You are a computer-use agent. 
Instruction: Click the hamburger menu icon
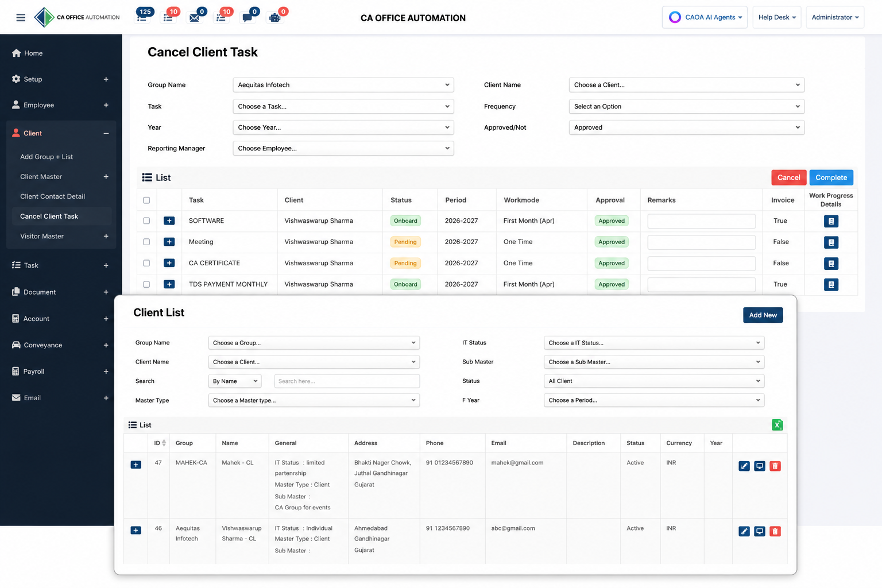[x=21, y=17]
